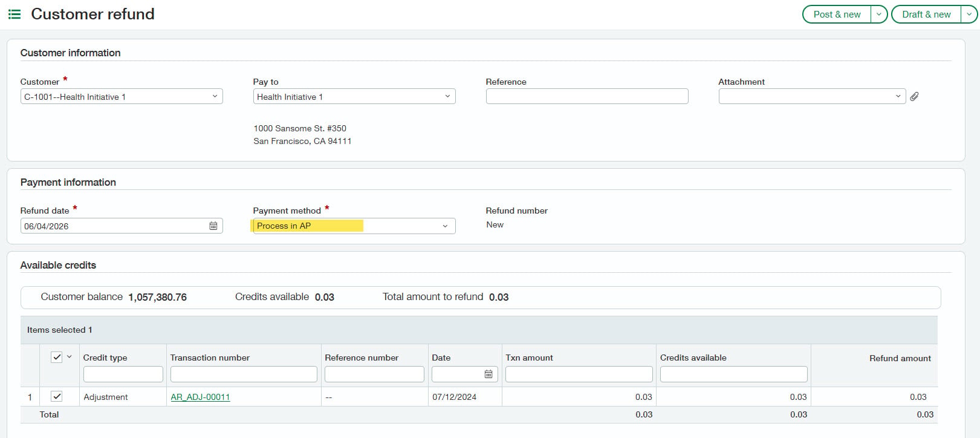Click the Adjustment row refund amount 0.03
The image size is (980, 438).
pos(918,397)
